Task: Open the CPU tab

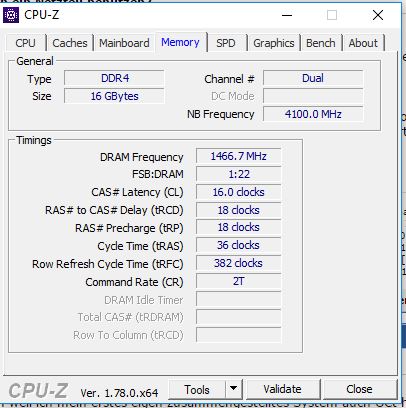Action: [x=26, y=43]
